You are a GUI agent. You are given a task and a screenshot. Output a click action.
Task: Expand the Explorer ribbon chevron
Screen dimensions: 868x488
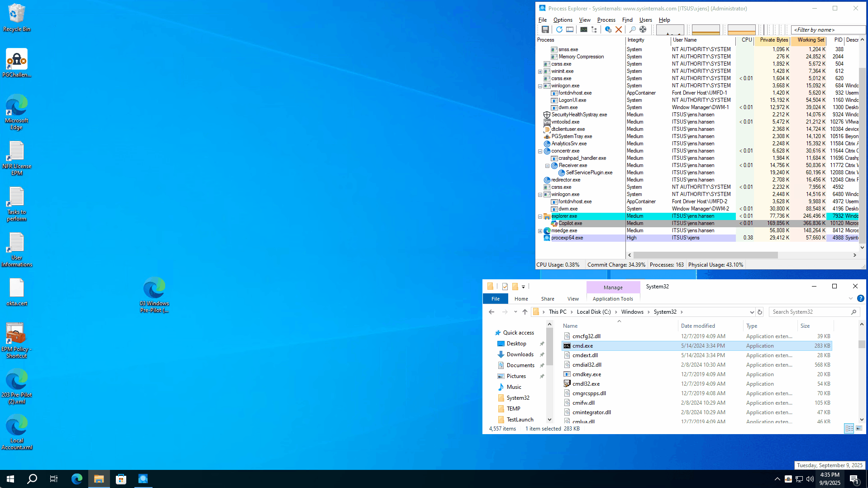click(851, 298)
